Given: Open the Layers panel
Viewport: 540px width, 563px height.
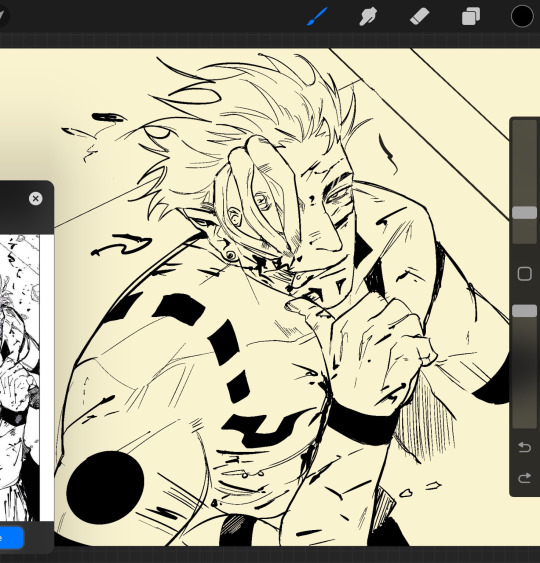Looking at the screenshot, I should coord(471,17).
